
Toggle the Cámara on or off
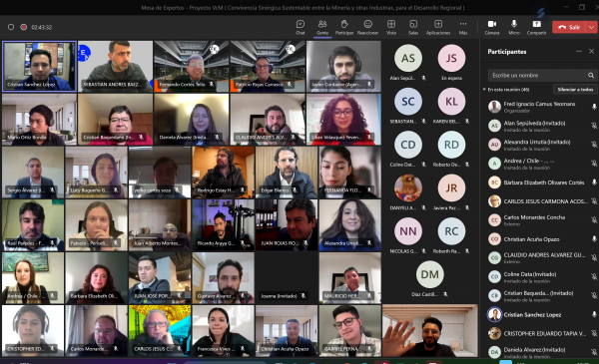click(492, 27)
